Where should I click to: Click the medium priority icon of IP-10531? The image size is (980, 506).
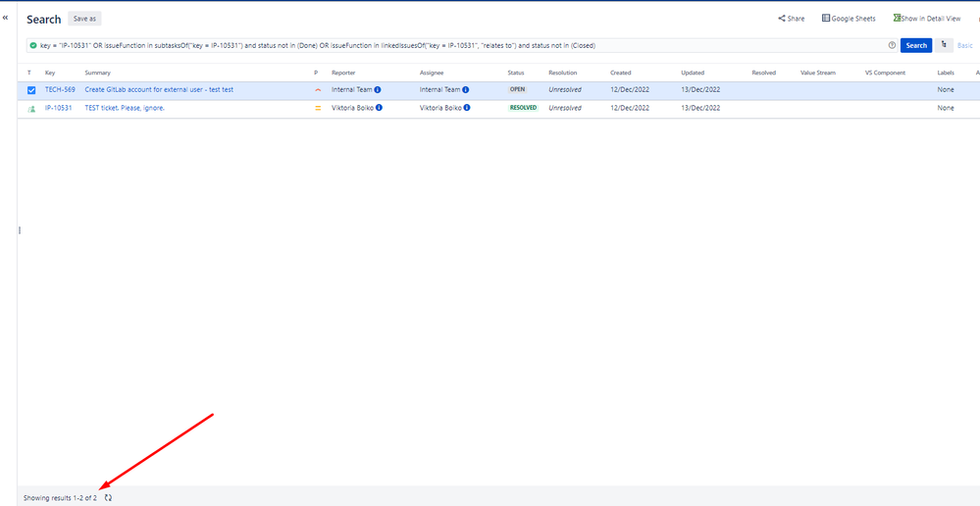tap(318, 108)
